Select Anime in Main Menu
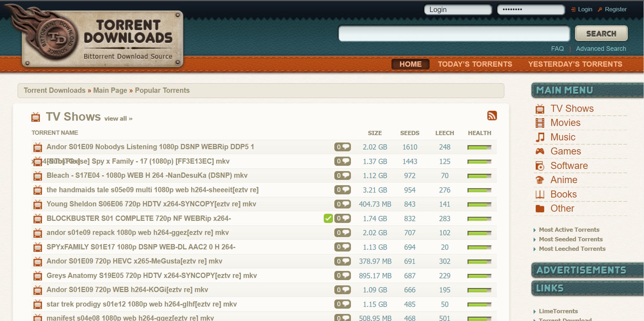 click(564, 180)
